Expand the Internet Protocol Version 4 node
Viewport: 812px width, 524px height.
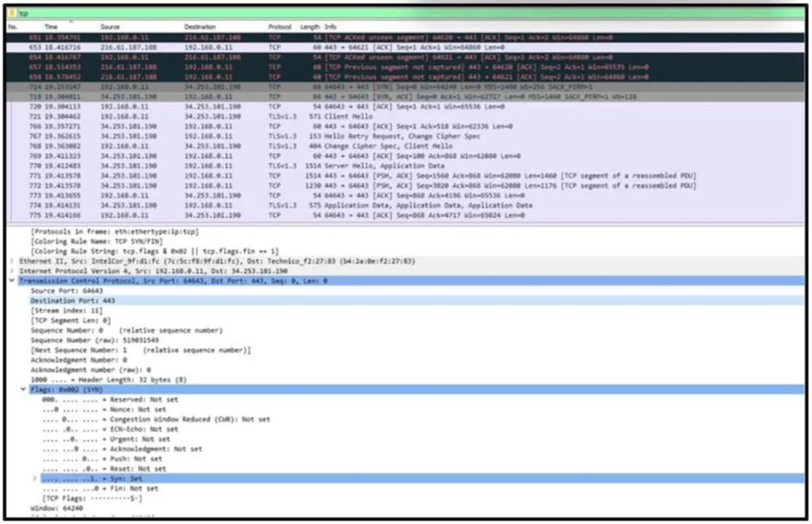click(x=12, y=271)
